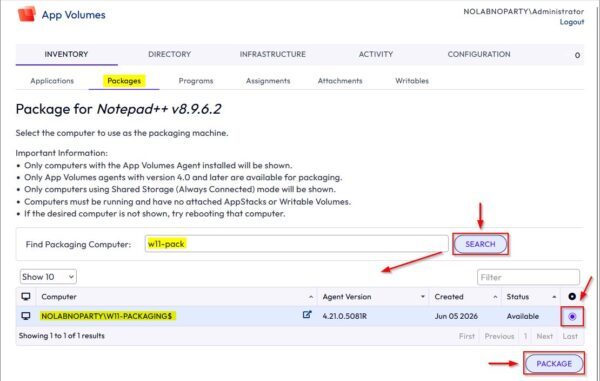Viewport: 600px width, 381px height.
Task: Jump to Last results page
Action: point(570,336)
